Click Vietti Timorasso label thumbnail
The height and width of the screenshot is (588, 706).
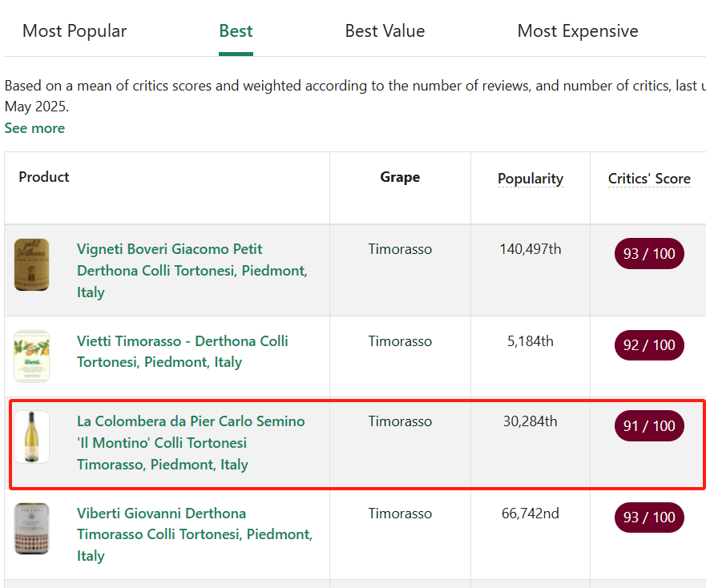click(31, 356)
